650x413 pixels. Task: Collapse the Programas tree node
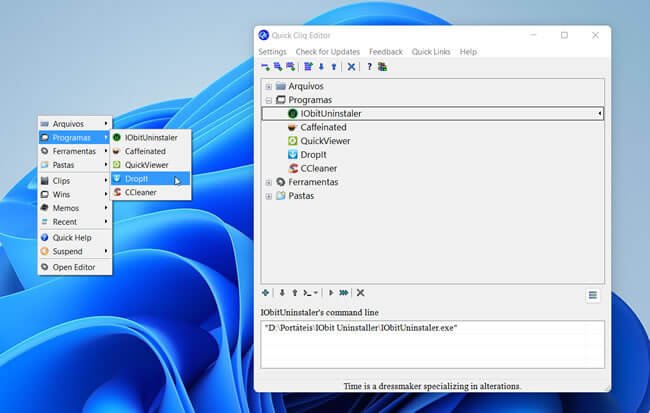click(x=269, y=100)
